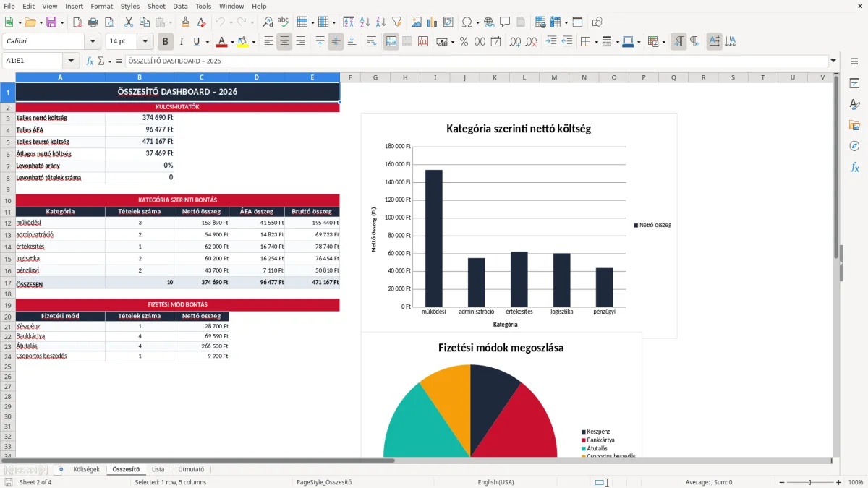Switch to the Lista sheet tab

(158, 469)
